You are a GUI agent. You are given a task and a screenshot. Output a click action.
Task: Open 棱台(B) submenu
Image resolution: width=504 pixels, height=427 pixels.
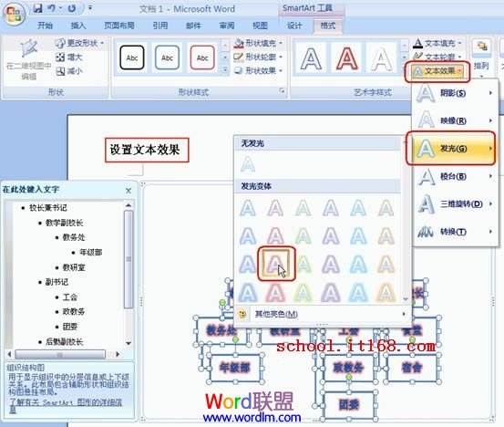tap(455, 176)
